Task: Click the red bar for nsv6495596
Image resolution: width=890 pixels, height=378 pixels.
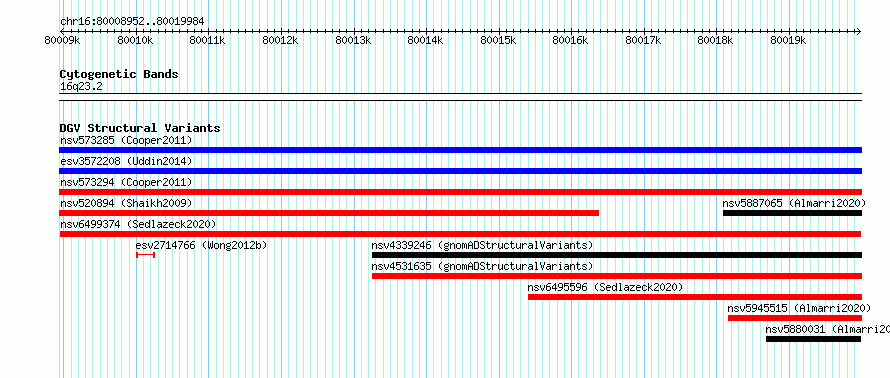Action: coord(695,297)
